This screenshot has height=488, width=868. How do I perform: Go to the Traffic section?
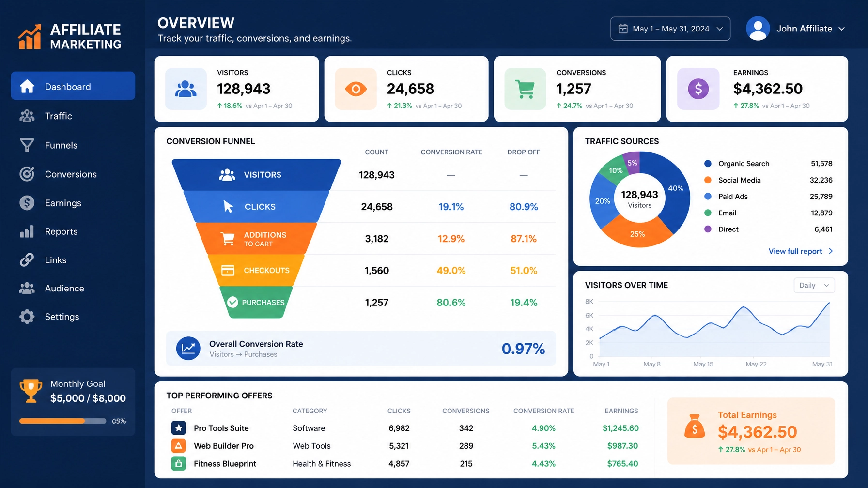73,116
